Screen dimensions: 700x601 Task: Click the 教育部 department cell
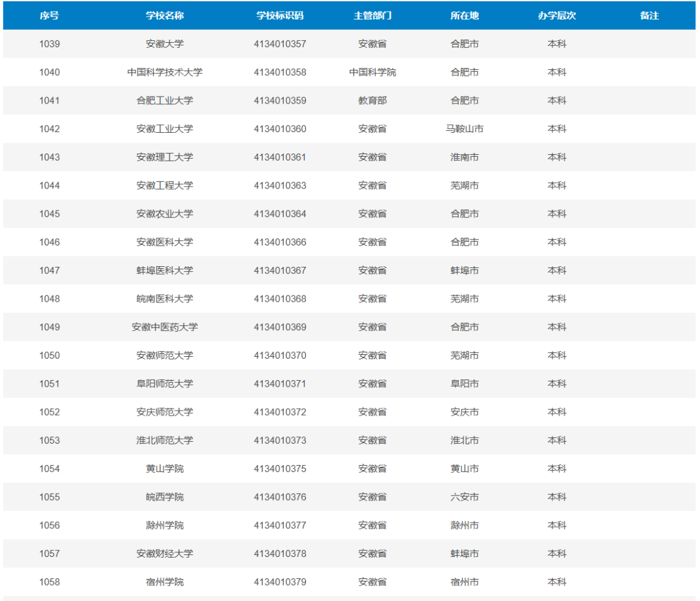372,100
